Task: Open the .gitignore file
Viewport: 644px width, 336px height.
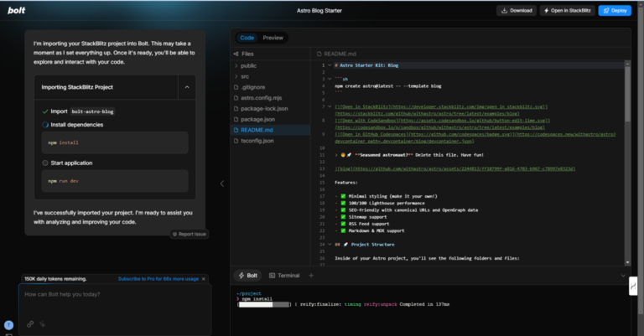Action: coord(271,87)
